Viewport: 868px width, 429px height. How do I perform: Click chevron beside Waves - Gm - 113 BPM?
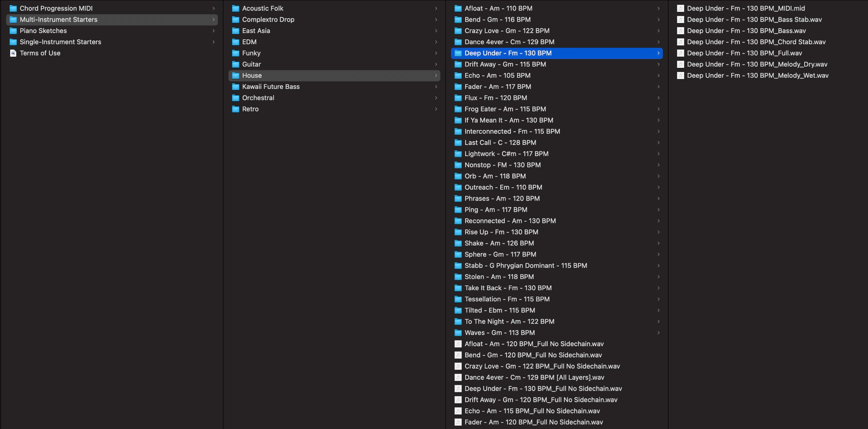(x=658, y=333)
